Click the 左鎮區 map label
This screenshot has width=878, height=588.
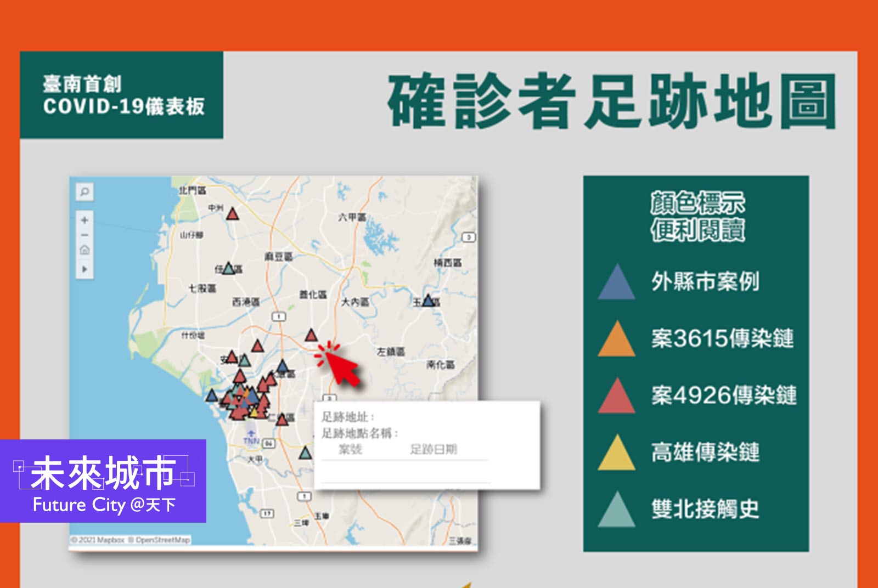click(x=391, y=352)
